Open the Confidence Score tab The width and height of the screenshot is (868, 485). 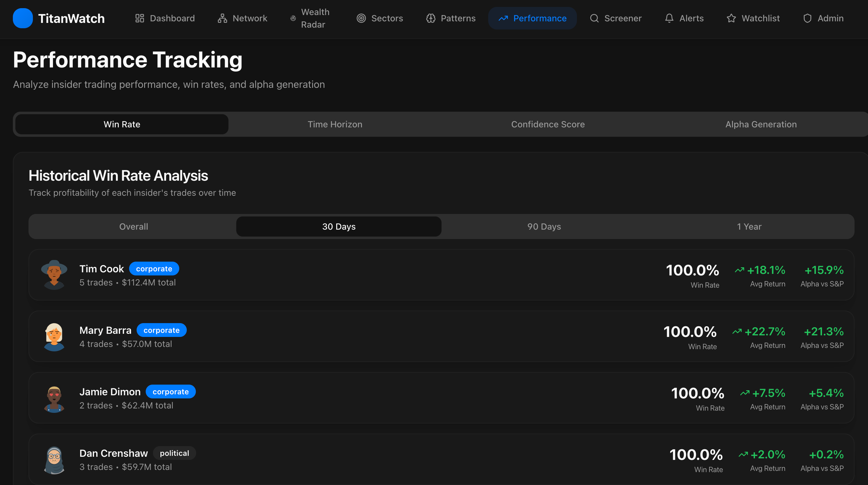(547, 124)
